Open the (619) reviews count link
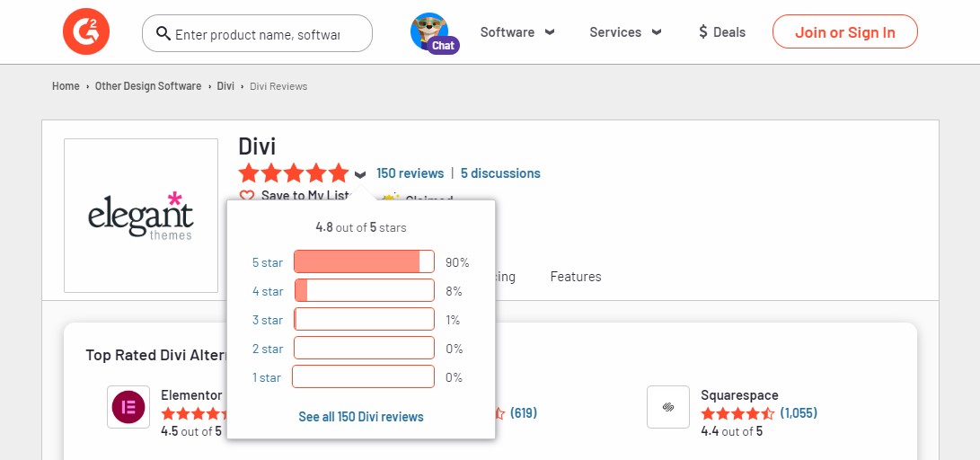980x460 pixels. [523, 413]
